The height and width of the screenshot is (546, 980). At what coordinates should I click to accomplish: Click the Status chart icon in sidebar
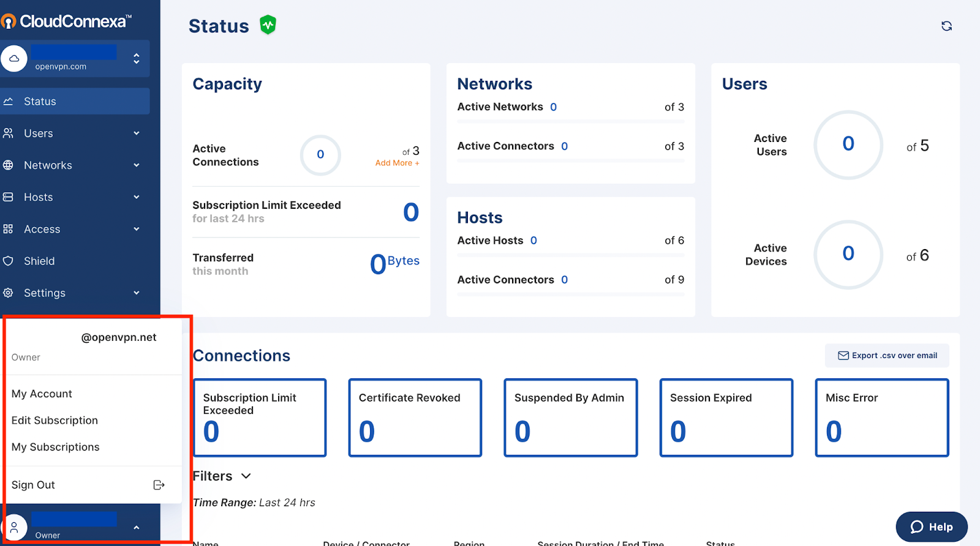(x=8, y=101)
